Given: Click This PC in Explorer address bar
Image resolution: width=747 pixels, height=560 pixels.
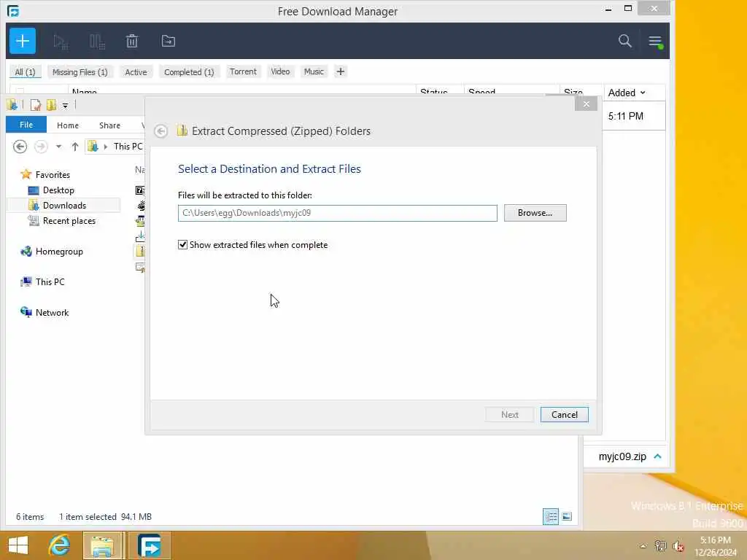Looking at the screenshot, I should [x=128, y=147].
